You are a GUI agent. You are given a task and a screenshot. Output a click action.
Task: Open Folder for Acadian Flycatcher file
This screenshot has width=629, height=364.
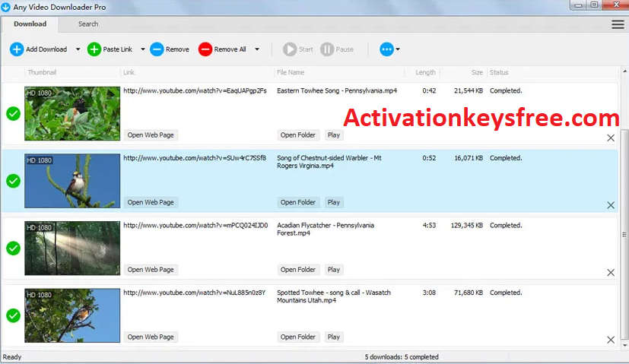pos(298,270)
